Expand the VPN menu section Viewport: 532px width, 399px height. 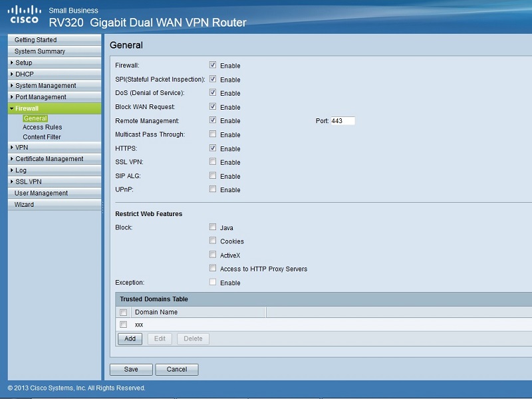(55, 147)
